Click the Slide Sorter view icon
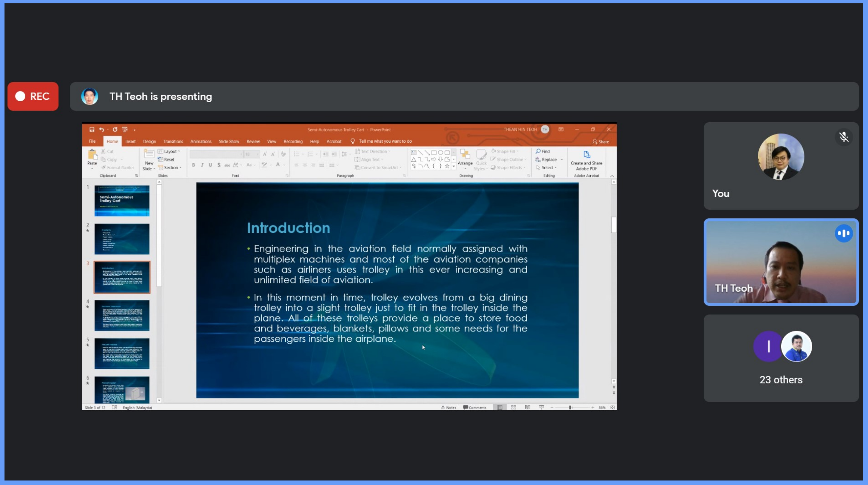868x485 pixels. click(x=514, y=408)
